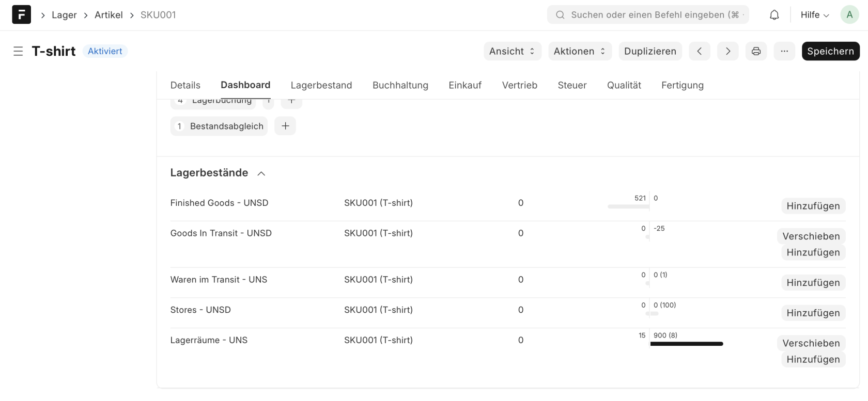868x401 pixels.
Task: Toggle the sidebar hamburger menu
Action: (18, 51)
